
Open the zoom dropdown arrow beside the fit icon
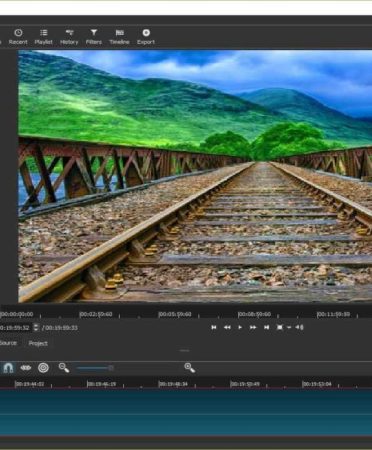click(289, 327)
